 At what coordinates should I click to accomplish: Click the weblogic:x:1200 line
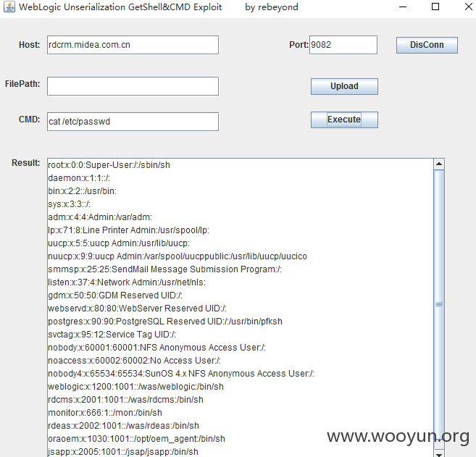click(135, 387)
